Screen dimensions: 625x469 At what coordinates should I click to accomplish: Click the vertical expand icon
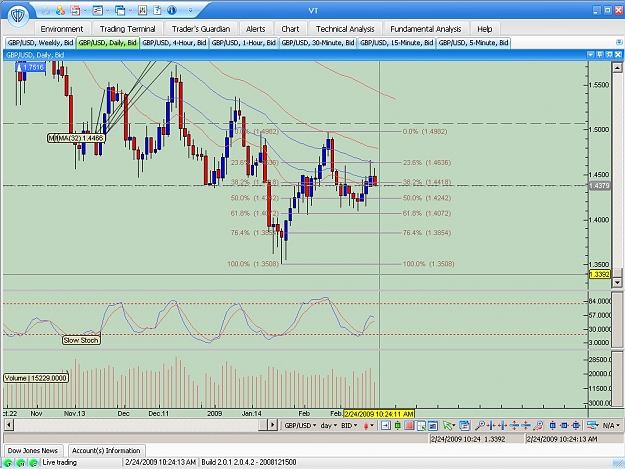514,426
